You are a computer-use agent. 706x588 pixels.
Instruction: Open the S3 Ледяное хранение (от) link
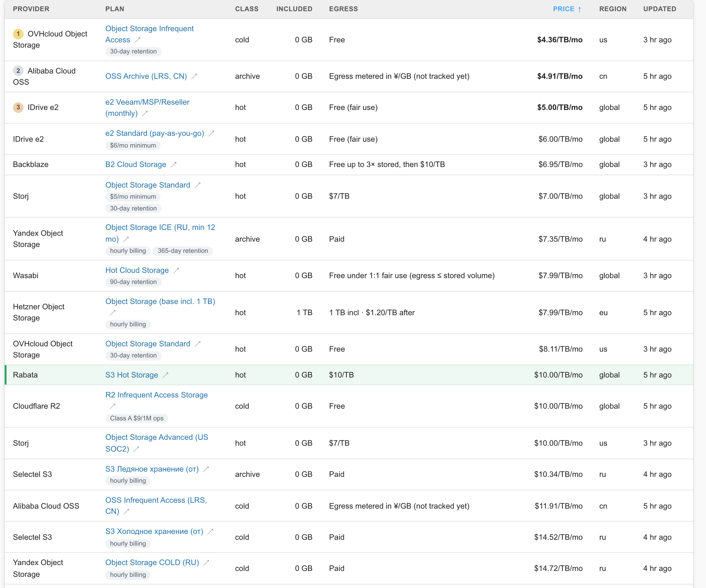tap(152, 469)
